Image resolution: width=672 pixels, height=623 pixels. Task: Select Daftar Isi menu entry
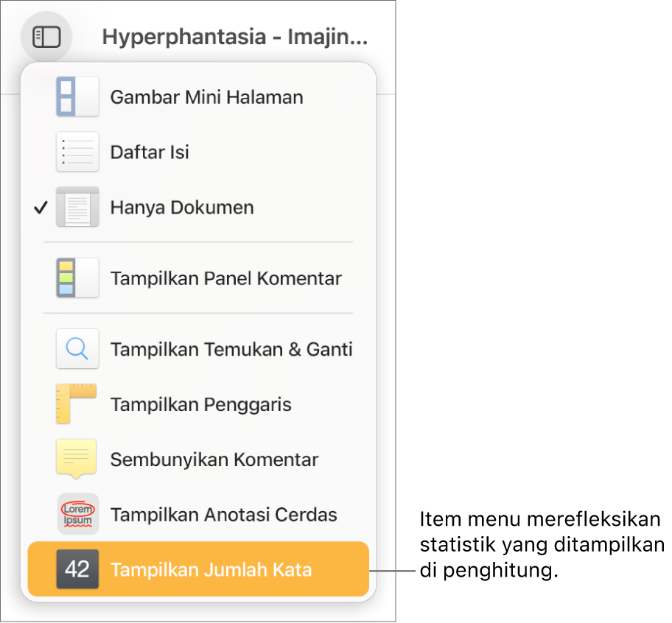coord(198,152)
